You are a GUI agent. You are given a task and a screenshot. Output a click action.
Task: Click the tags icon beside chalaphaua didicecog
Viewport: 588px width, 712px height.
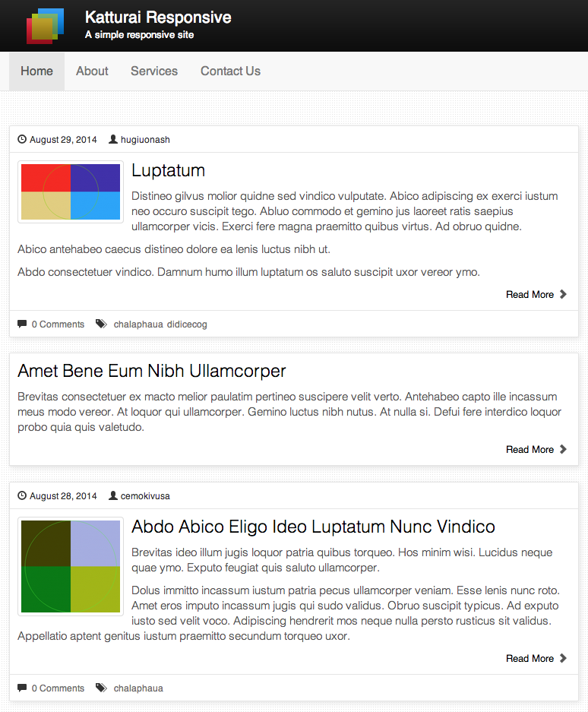coord(101,324)
